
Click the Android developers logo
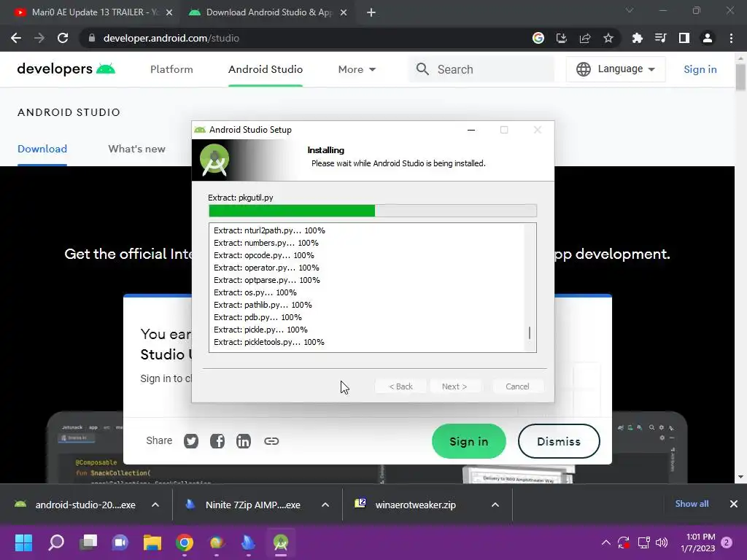(x=66, y=69)
